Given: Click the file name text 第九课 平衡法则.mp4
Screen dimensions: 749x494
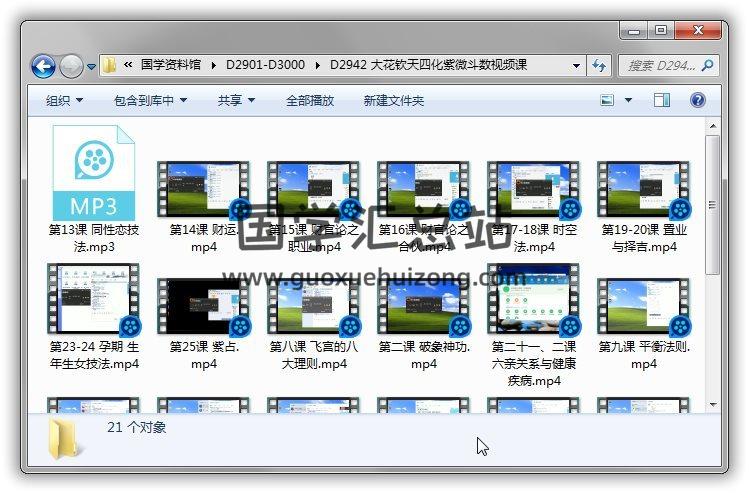Looking at the screenshot, I should click(x=644, y=355).
